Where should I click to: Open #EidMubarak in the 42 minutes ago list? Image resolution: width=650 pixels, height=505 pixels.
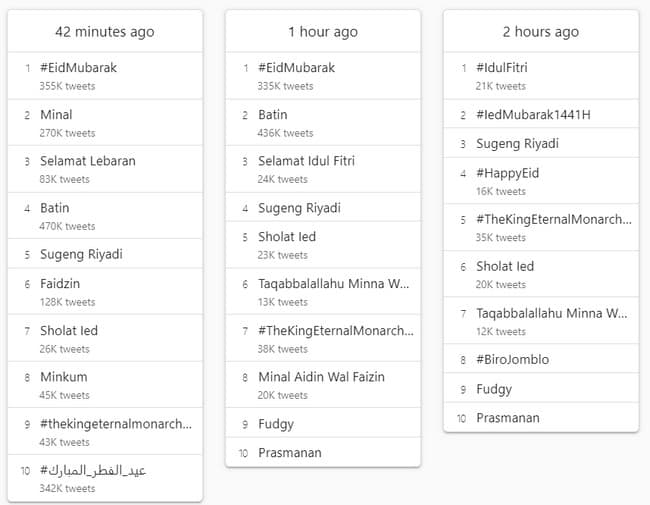point(78,68)
